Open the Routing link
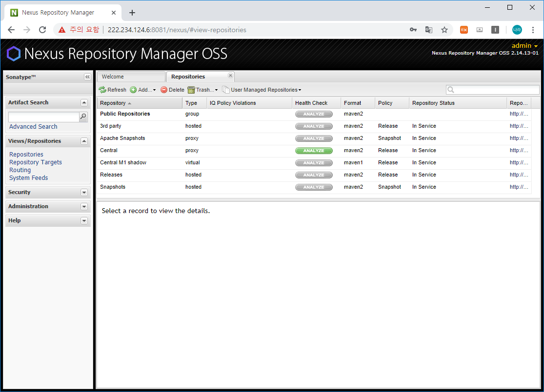The image size is (544, 392). click(20, 170)
